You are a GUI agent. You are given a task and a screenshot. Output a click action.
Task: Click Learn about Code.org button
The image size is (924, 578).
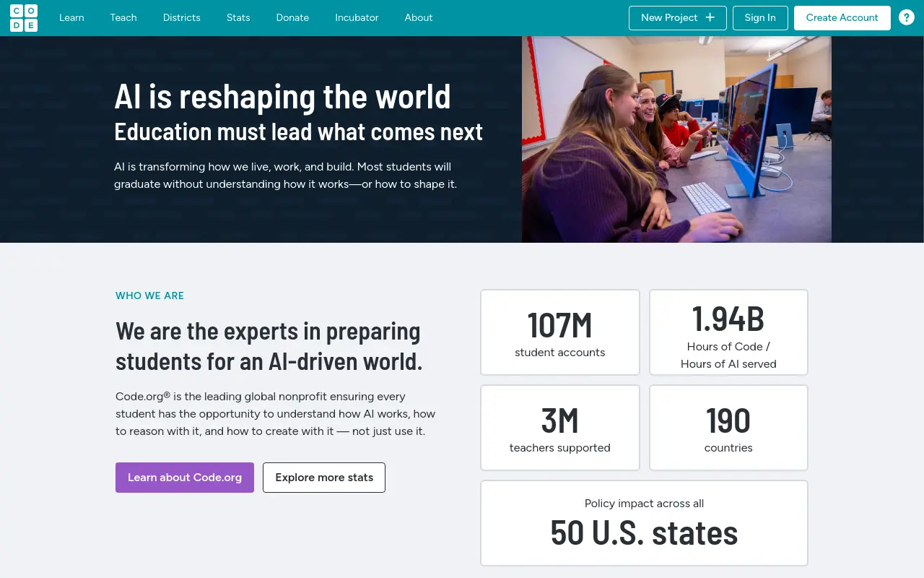click(x=185, y=478)
